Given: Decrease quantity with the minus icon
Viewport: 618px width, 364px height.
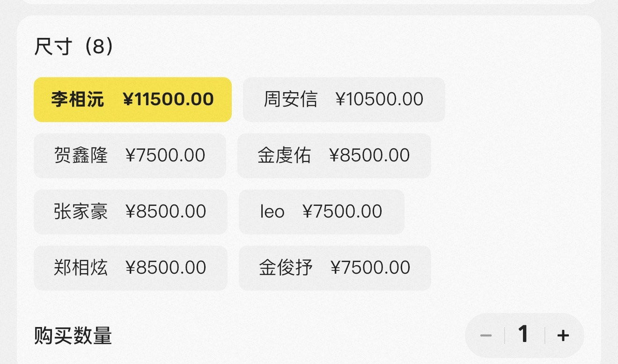Looking at the screenshot, I should pos(486,335).
